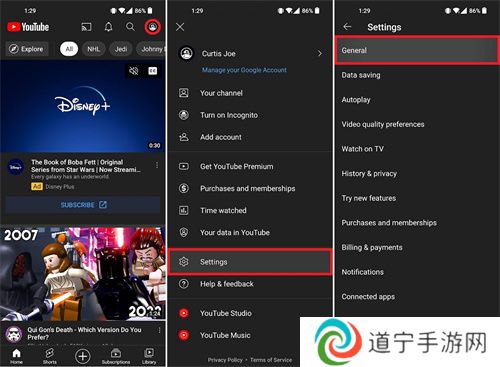This screenshot has width=500, height=367.
Task: Open the Shorts tab icon
Action: click(x=50, y=354)
